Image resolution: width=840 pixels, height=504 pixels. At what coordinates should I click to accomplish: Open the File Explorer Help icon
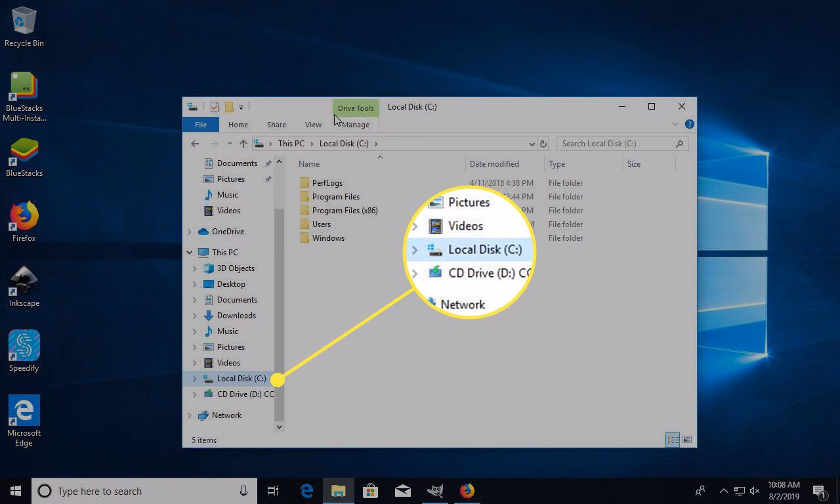689,124
